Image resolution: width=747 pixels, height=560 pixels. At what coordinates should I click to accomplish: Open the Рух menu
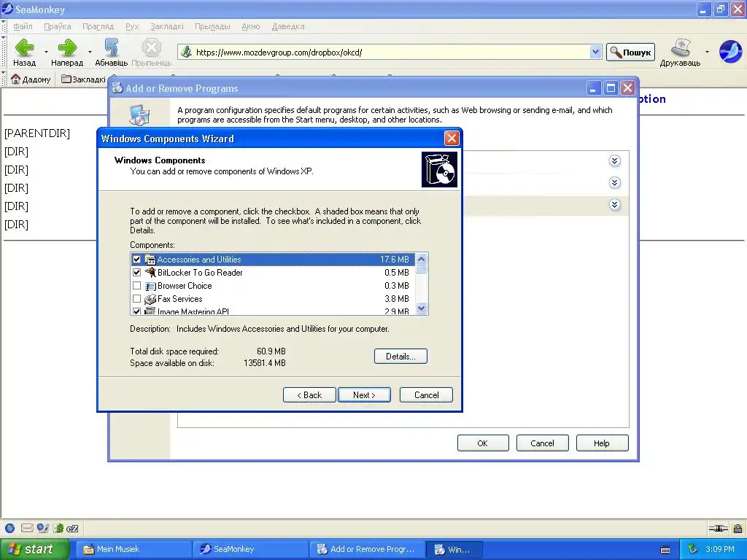[132, 26]
